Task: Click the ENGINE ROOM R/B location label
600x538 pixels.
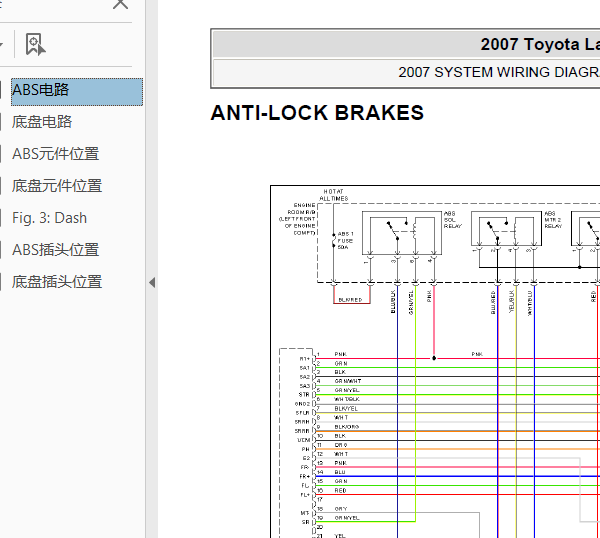Action: click(x=297, y=219)
